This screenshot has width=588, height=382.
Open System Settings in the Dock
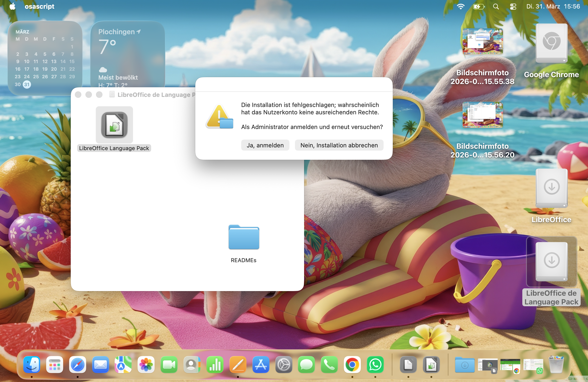[x=283, y=365]
